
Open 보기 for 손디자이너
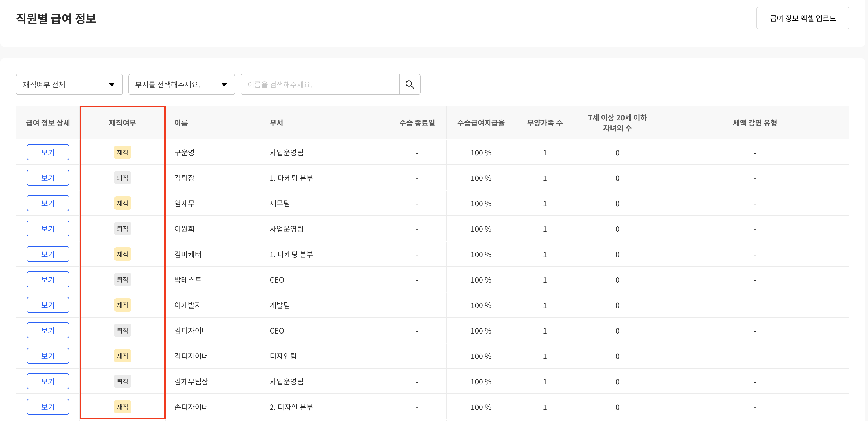(48, 407)
